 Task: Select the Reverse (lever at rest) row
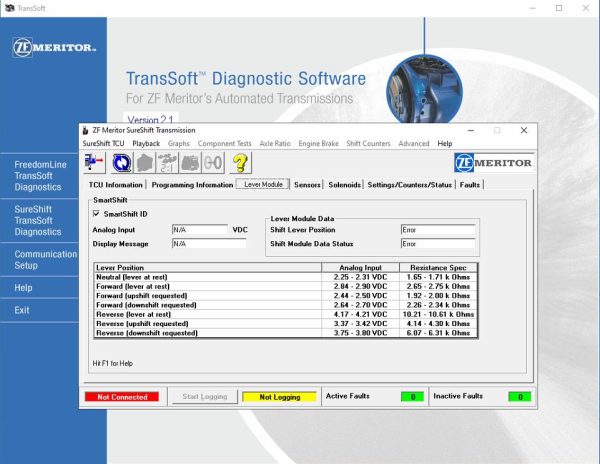click(285, 314)
